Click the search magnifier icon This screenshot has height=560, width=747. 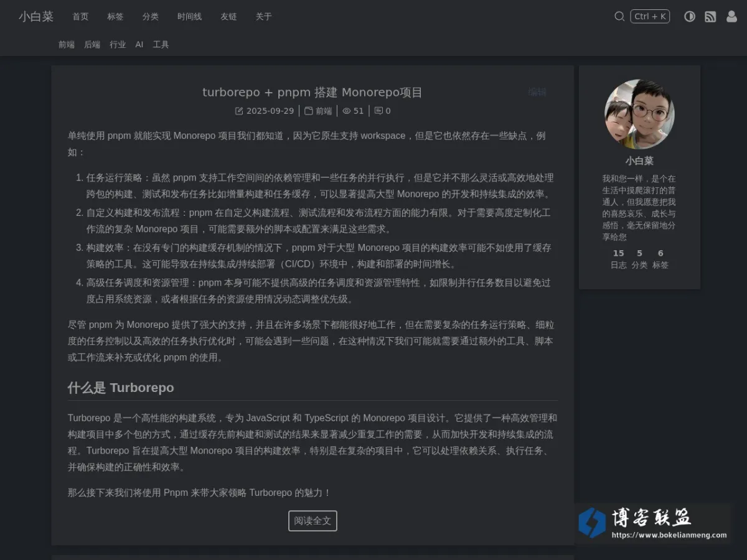coord(619,17)
